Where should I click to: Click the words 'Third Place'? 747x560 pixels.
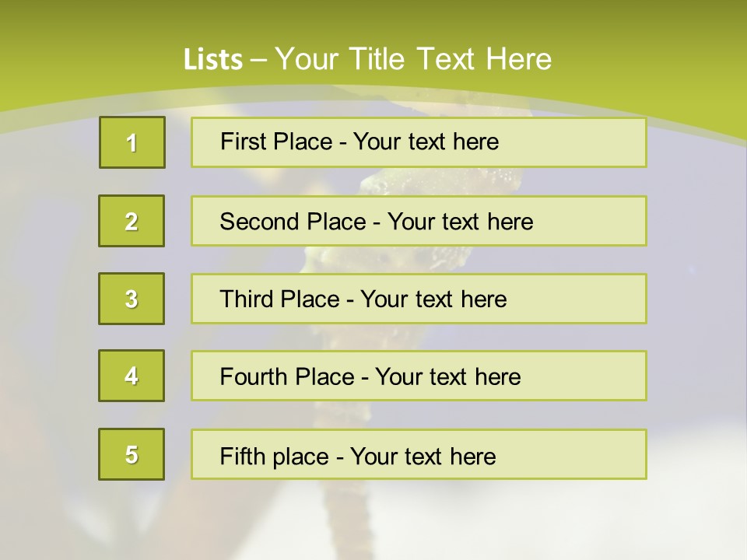point(279,299)
